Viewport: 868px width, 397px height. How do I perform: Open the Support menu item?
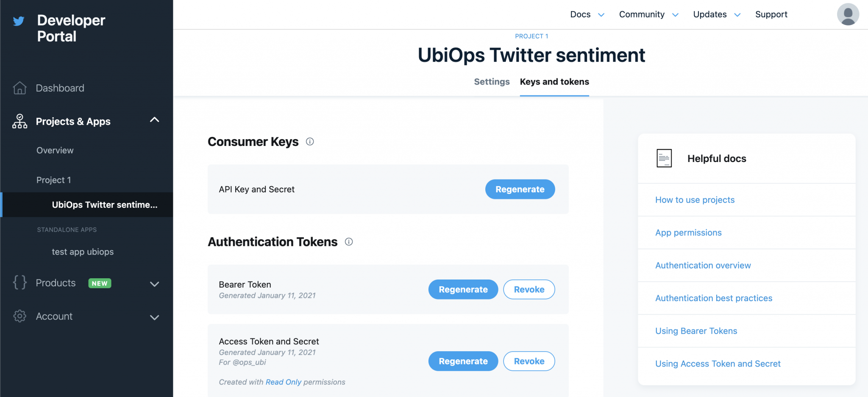pyautogui.click(x=771, y=14)
